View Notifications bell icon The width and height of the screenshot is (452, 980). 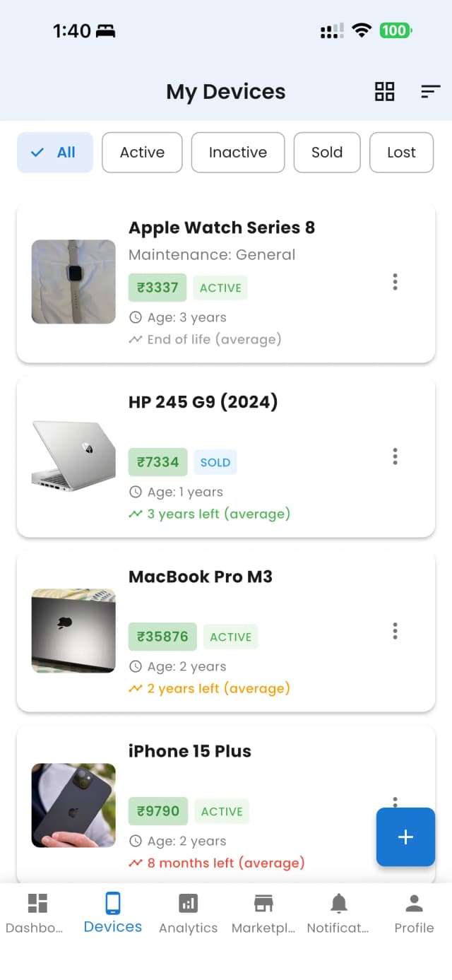(339, 903)
